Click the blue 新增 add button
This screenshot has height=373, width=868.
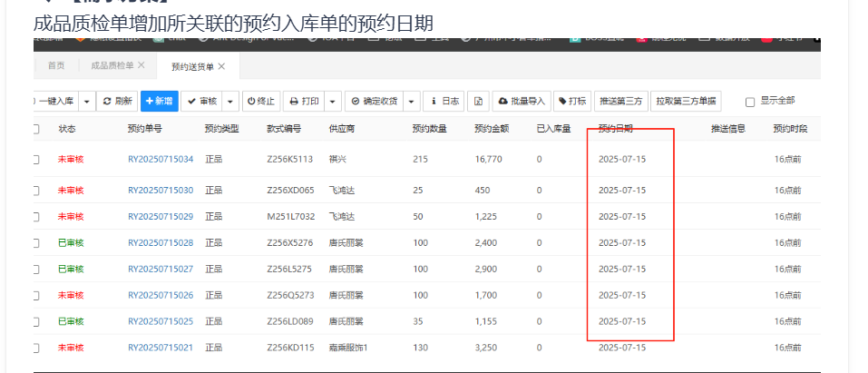(160, 101)
